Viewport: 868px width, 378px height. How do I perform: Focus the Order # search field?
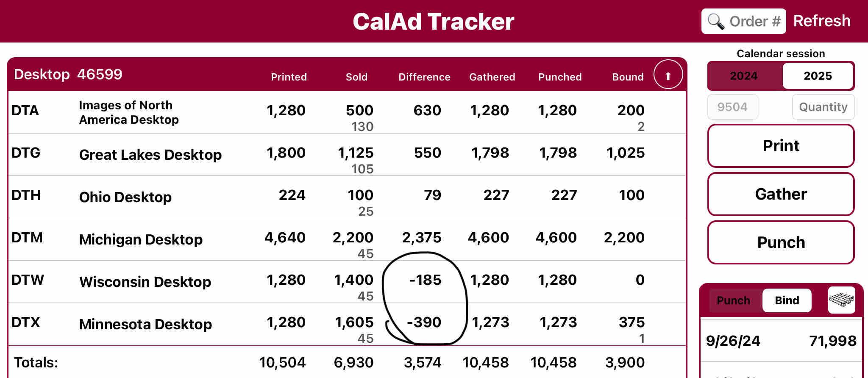pyautogui.click(x=754, y=21)
